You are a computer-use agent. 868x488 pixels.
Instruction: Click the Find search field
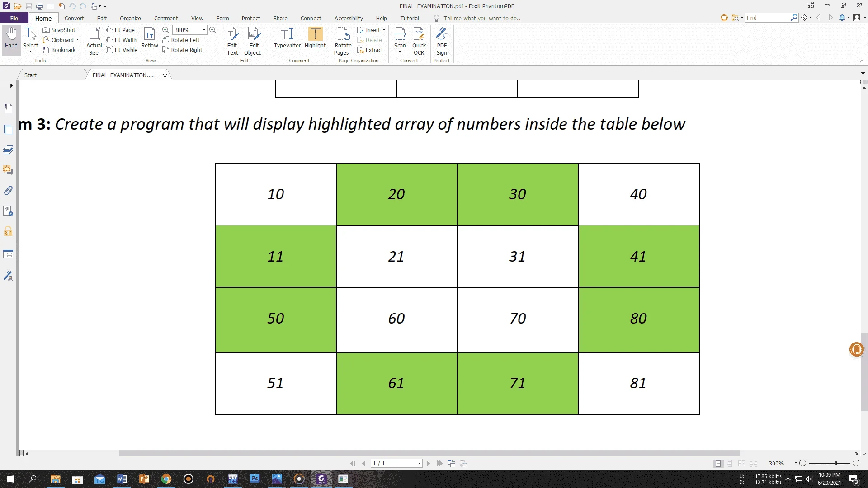768,18
